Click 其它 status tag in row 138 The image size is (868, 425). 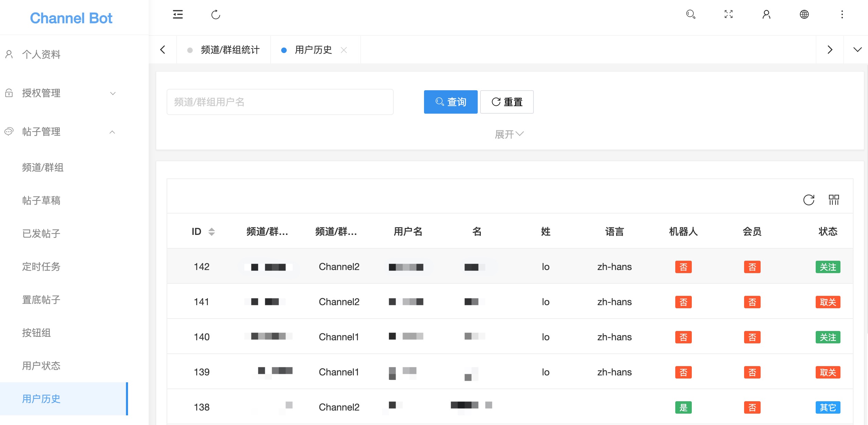[828, 407]
